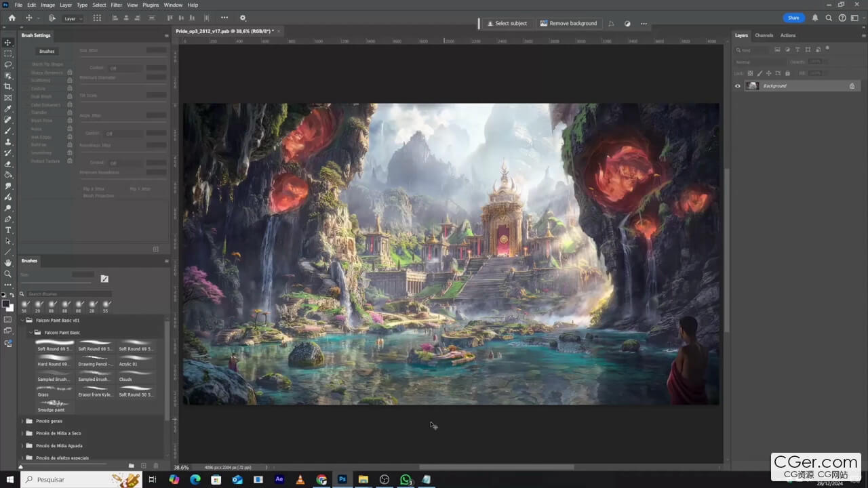Select the Brush tool
The height and width of the screenshot is (488, 868).
[x=8, y=131]
